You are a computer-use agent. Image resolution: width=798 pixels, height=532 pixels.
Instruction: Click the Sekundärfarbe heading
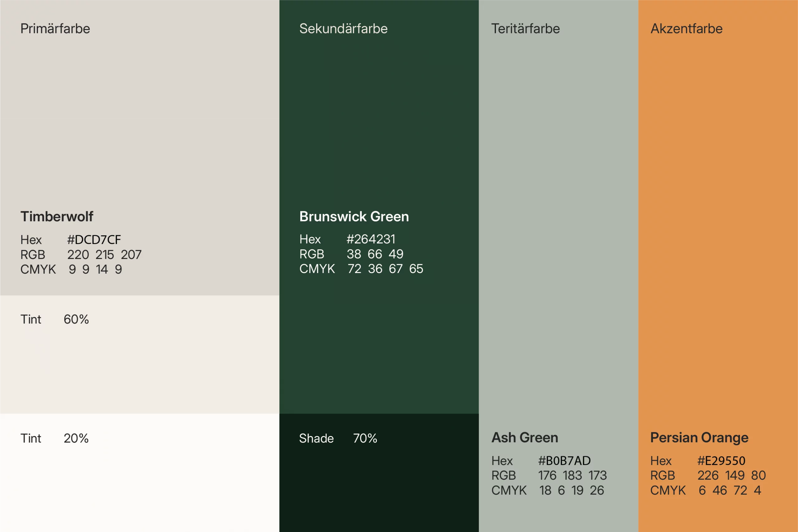pyautogui.click(x=343, y=29)
